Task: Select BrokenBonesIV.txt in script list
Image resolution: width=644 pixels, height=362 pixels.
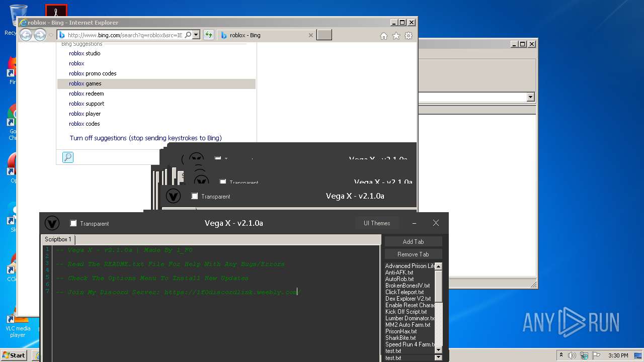Action: coord(410,286)
